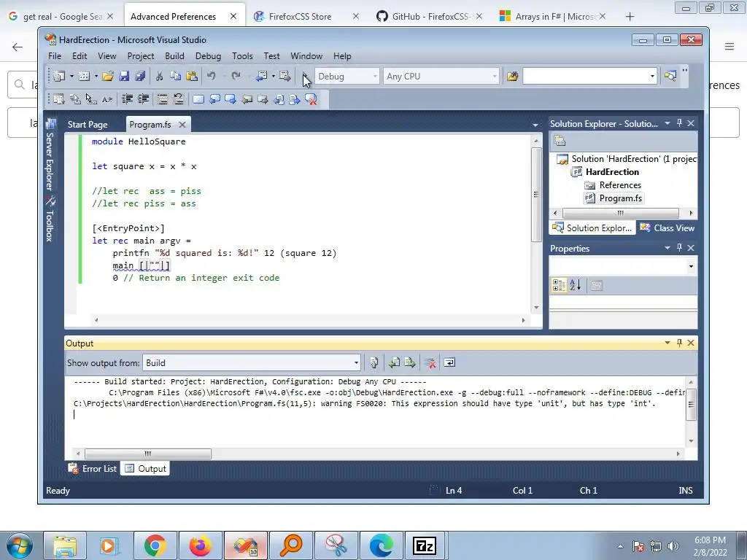Select References node in Solution Explorer
This screenshot has width=747, height=560.
(620, 184)
